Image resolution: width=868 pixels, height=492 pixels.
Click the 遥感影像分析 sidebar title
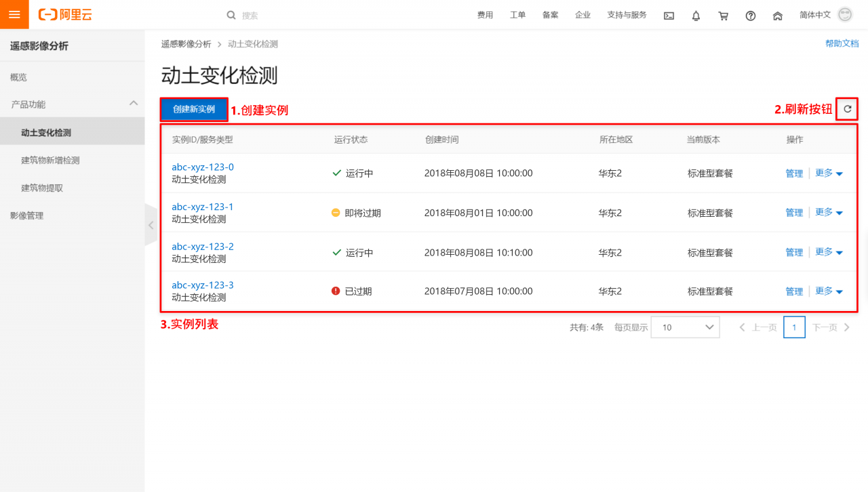[39, 46]
